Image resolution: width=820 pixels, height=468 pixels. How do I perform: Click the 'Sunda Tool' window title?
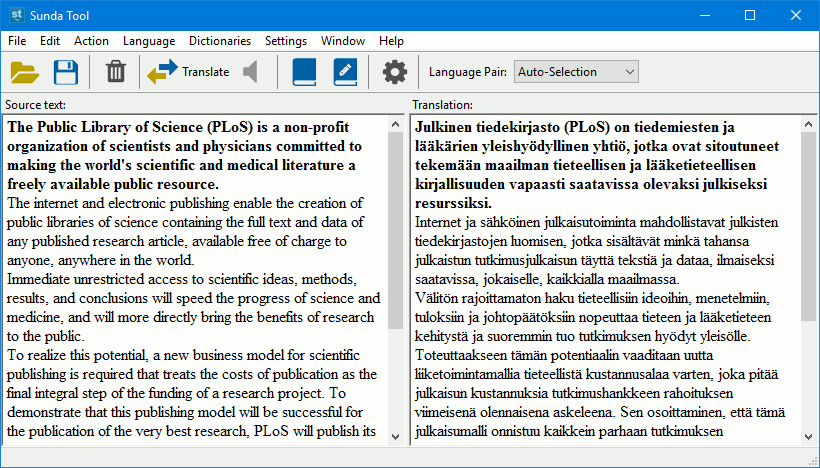(60, 16)
